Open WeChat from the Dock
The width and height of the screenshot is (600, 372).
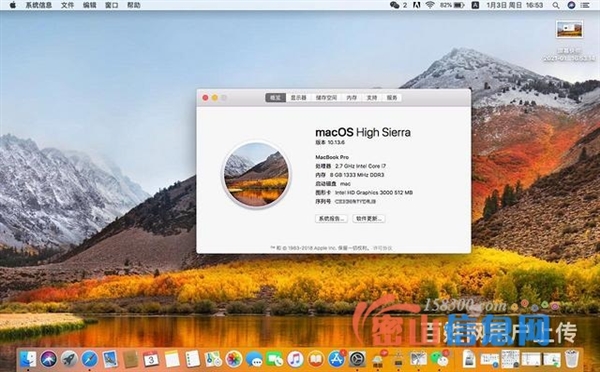pyautogui.click(x=440, y=359)
